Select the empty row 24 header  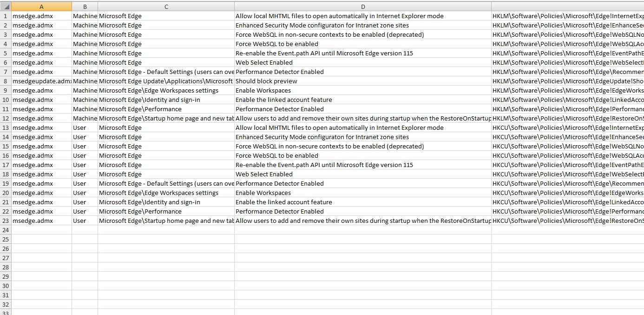pyautogui.click(x=6, y=230)
